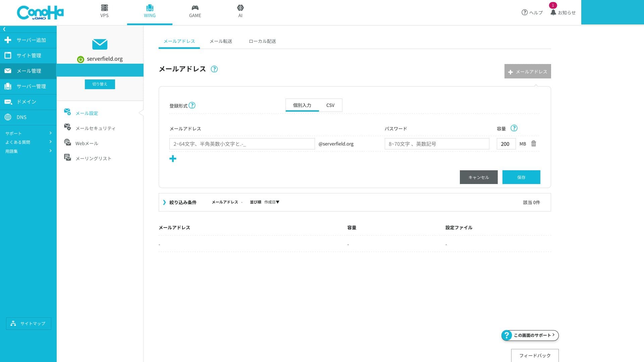This screenshot has height=362, width=644.
Task: Add another email row with plus icon
Action: pos(173,159)
